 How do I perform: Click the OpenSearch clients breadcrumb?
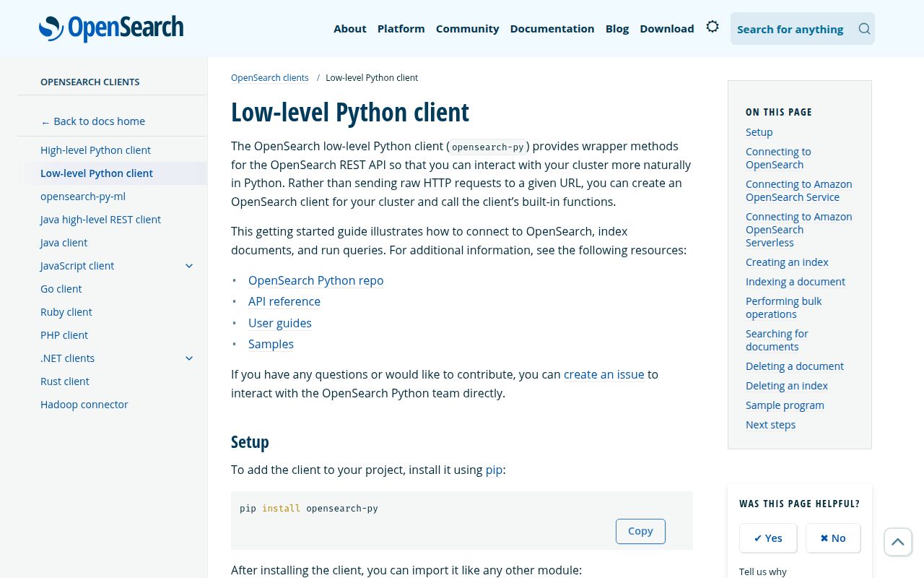pos(270,77)
